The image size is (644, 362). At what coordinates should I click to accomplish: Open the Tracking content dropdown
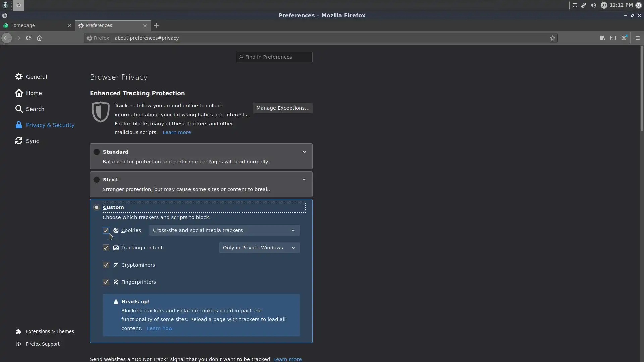point(259,248)
